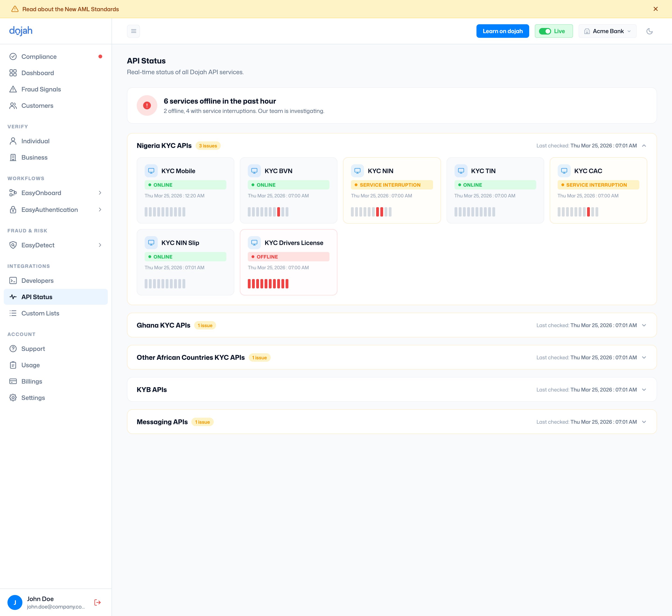Click the OFFLINE status on KYC Drivers License
Screen dimensions: 672x616
[288, 257]
